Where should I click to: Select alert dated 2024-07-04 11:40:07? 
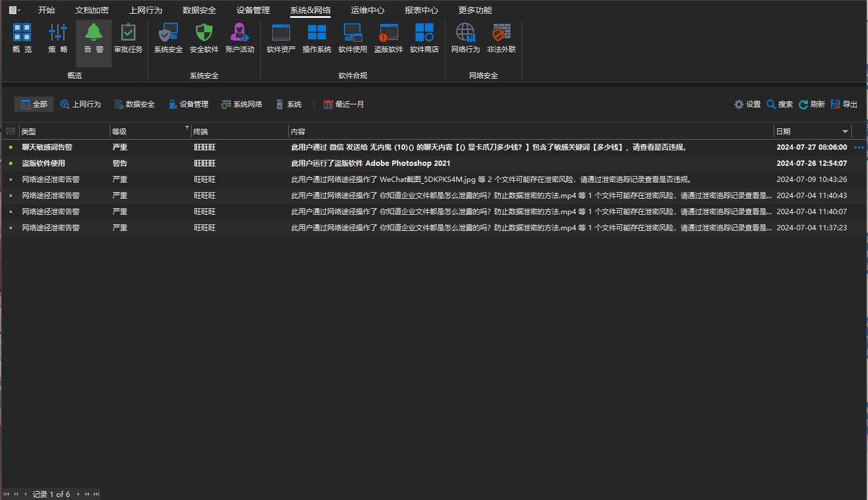pyautogui.click(x=433, y=212)
